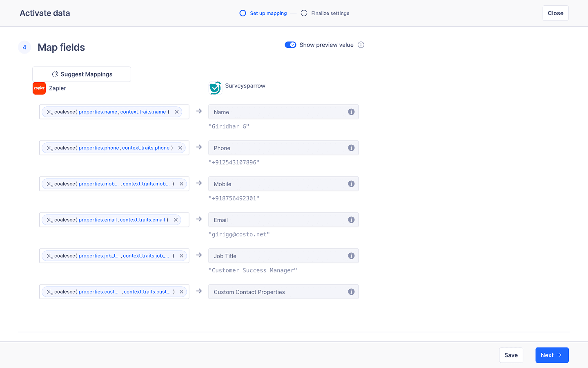Image resolution: width=588 pixels, height=368 pixels.
Task: Click the Show preview value info icon
Action: tap(361, 45)
